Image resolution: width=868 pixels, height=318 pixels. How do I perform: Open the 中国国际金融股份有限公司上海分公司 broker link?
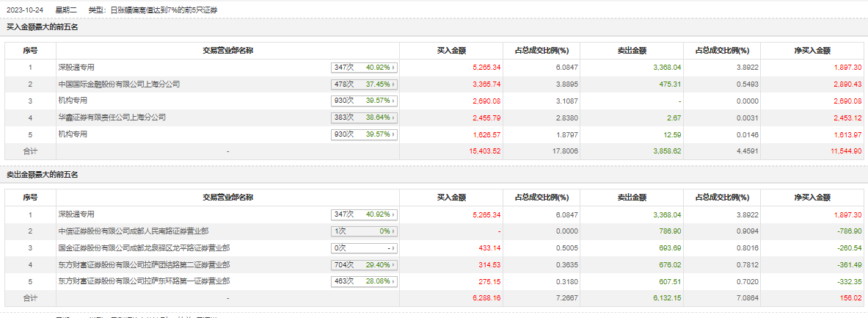tap(119, 84)
